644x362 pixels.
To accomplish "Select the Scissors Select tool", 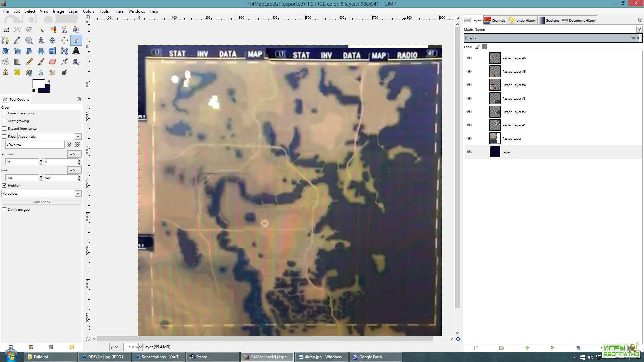I will (x=64, y=29).
